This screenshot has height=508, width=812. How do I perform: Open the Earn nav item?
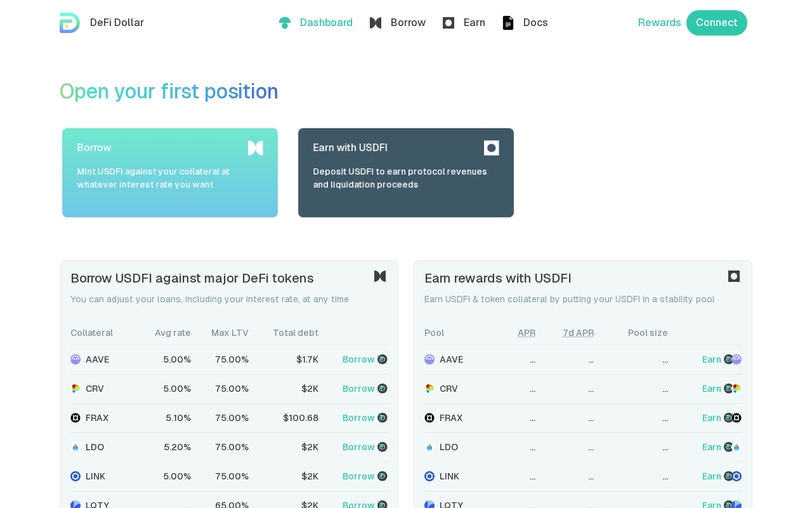tap(464, 23)
